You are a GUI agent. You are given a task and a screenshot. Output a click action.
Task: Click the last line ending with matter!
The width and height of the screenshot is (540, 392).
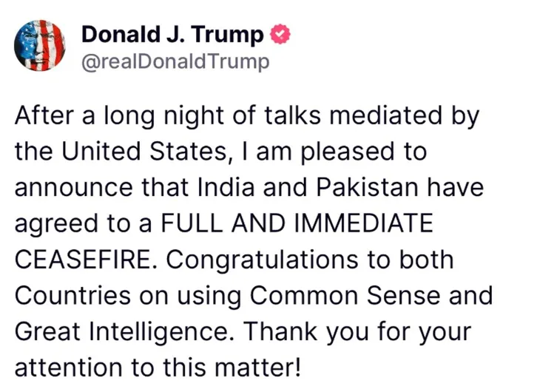coord(158,367)
